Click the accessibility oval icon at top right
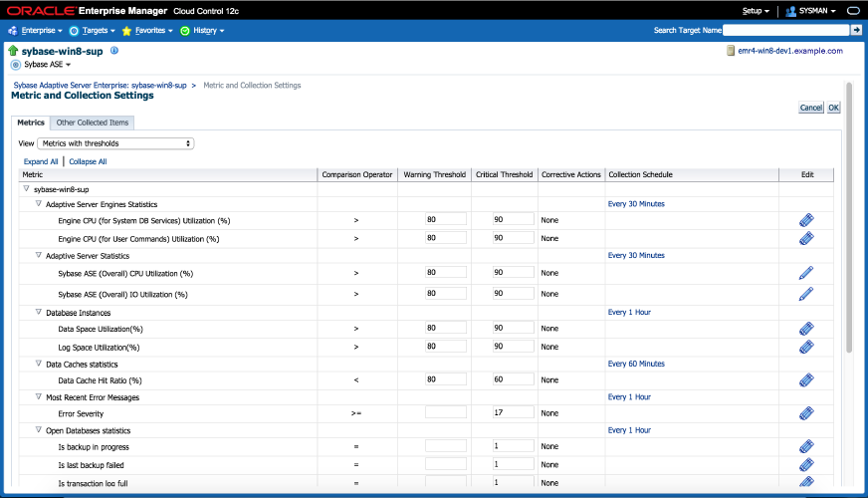 tap(854, 11)
